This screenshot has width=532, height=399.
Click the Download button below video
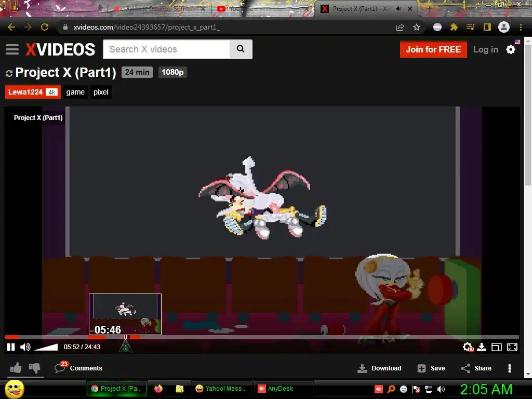pos(379,368)
